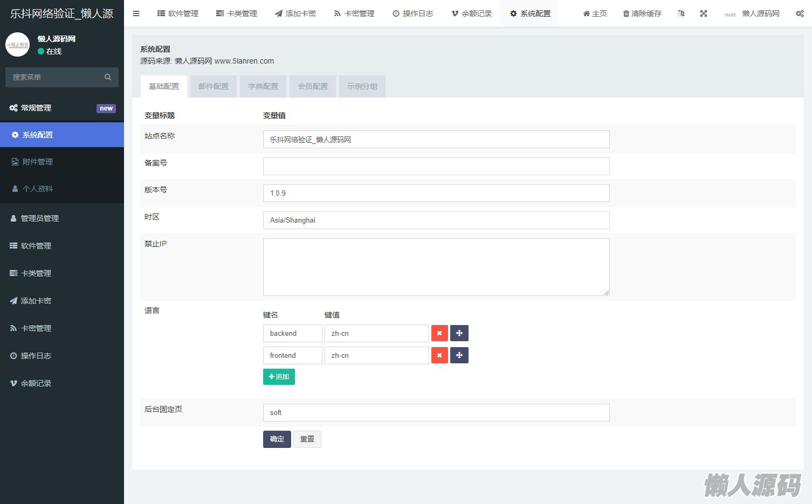Switch to the 会员配置 tab
The width and height of the screenshot is (812, 504).
[313, 86]
